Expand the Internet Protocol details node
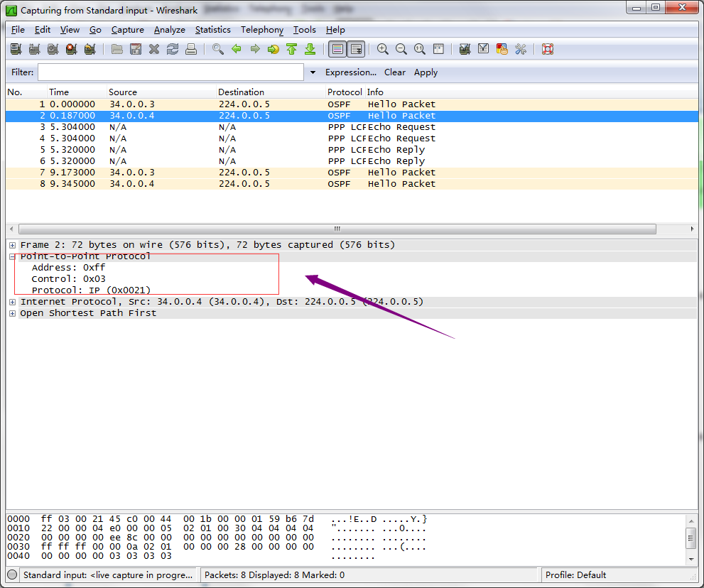The width and height of the screenshot is (704, 588). pyautogui.click(x=13, y=302)
